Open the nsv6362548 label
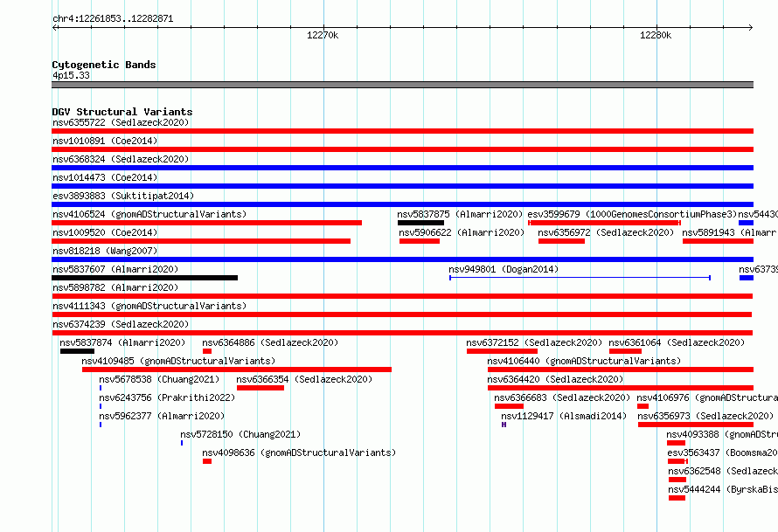The width and height of the screenshot is (778, 532). pos(722,471)
